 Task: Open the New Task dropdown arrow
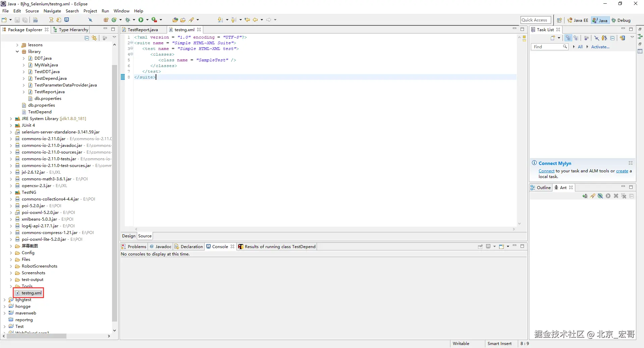click(x=559, y=38)
